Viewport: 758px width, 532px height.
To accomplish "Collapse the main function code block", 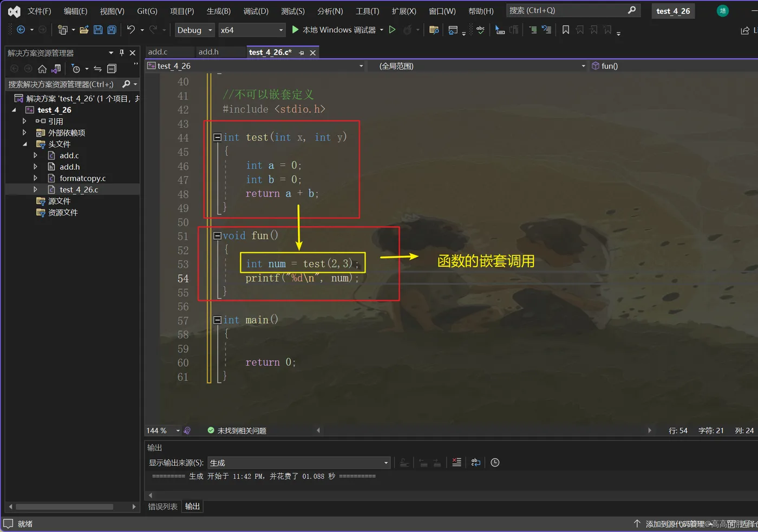I will click(x=217, y=320).
